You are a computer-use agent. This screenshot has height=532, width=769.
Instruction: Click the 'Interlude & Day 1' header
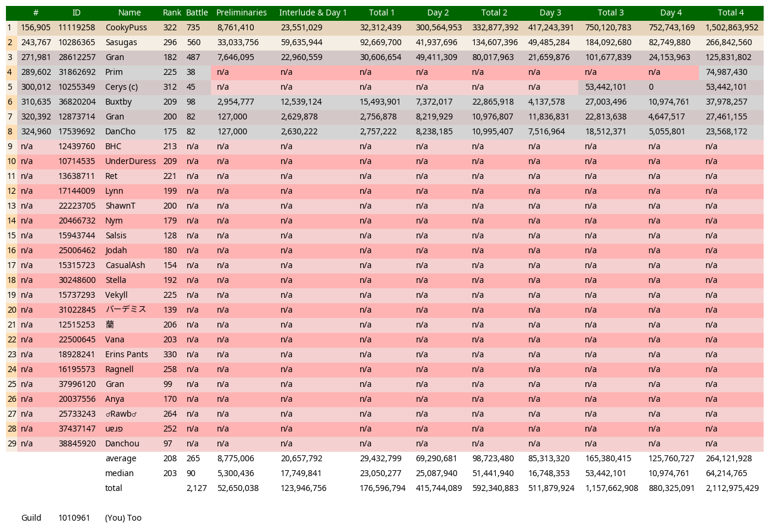pyautogui.click(x=313, y=12)
